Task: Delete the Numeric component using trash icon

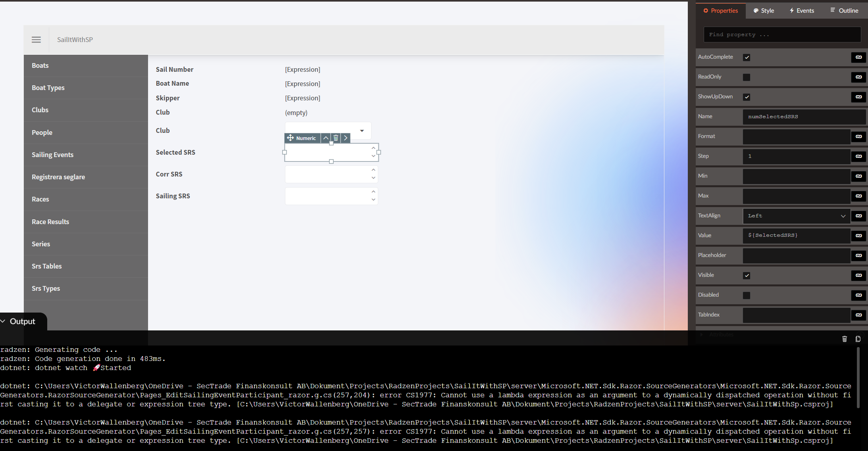Action: (335, 138)
